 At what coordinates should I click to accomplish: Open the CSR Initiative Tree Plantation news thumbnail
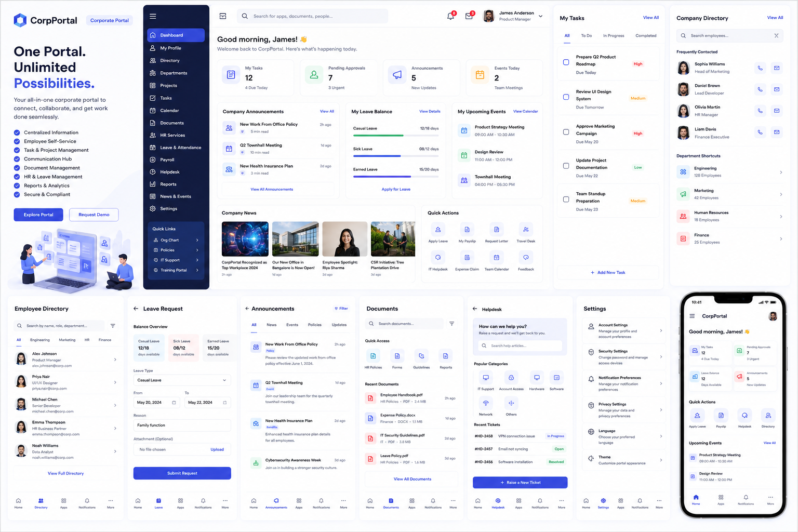[x=393, y=239]
